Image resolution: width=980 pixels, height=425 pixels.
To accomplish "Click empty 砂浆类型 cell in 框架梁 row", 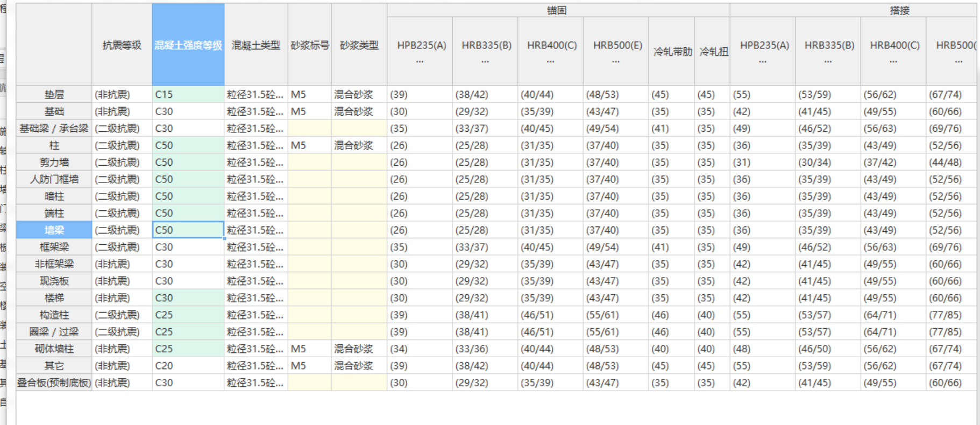I will pos(359,247).
